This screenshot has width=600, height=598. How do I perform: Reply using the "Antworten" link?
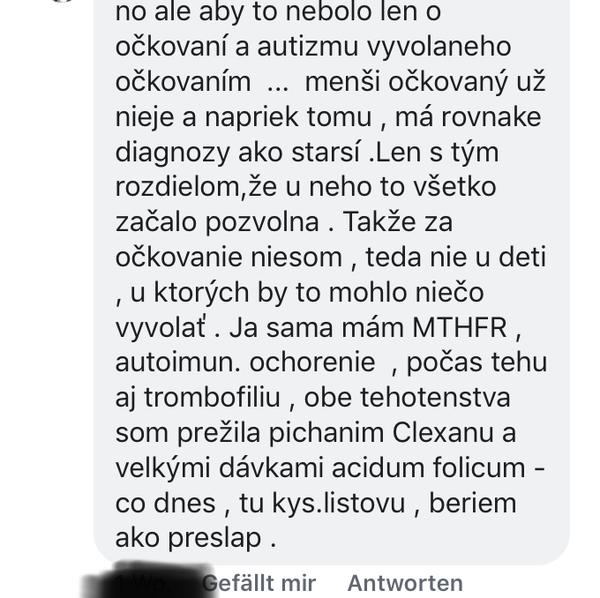[x=405, y=583]
